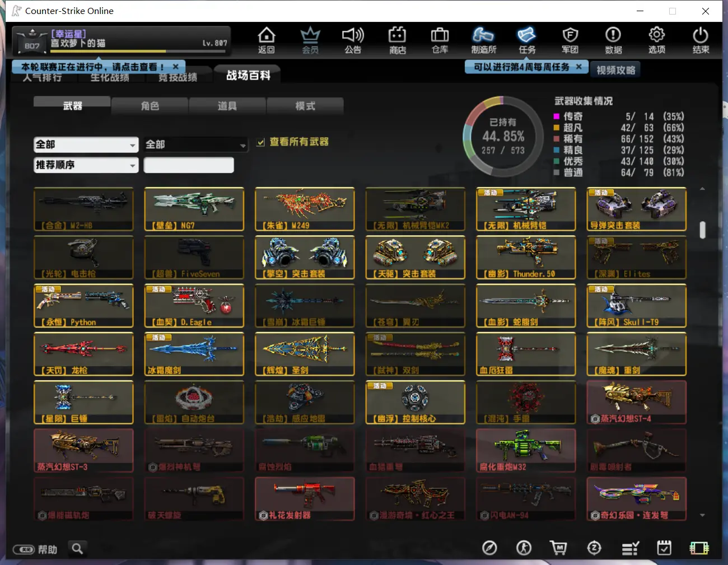Switch to the 道具 tab
Viewport: 728px width, 565px height.
227,106
